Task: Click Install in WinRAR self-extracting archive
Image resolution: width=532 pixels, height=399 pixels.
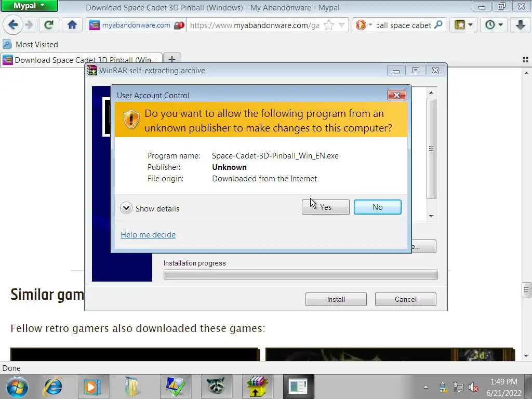Action: [x=336, y=299]
